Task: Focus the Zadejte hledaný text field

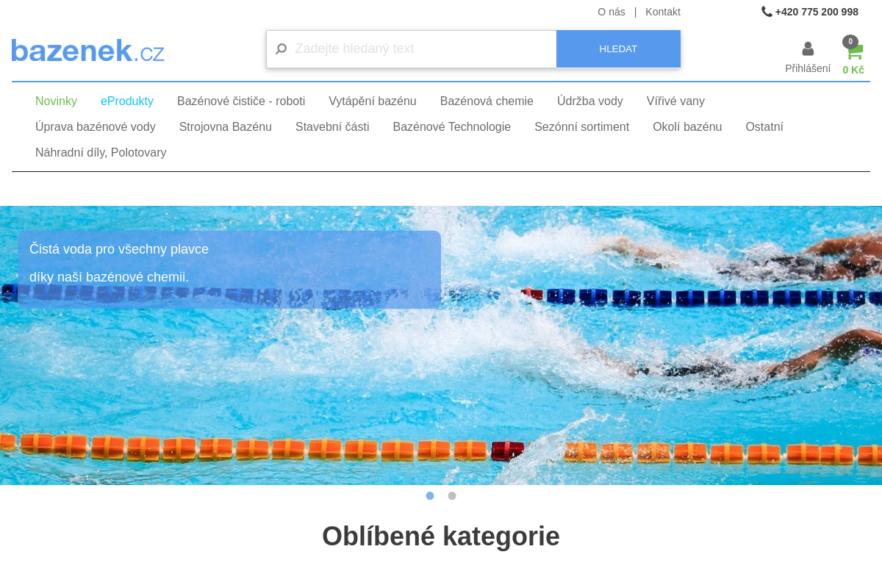Action: pyautogui.click(x=424, y=49)
